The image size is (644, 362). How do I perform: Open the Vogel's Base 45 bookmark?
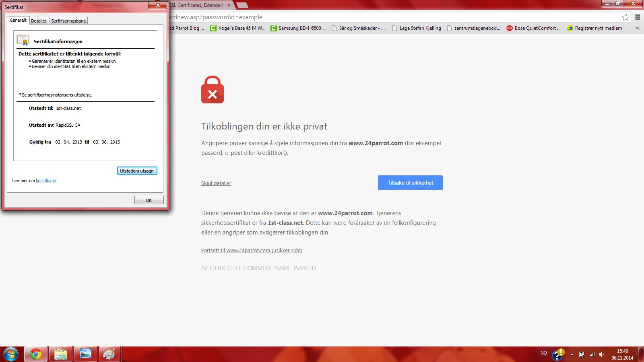(238, 28)
